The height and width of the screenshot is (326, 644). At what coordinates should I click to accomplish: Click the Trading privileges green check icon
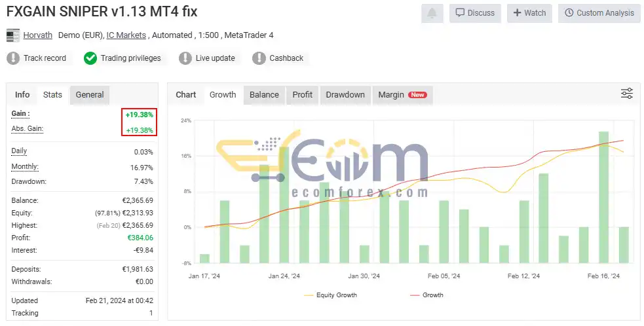point(90,58)
